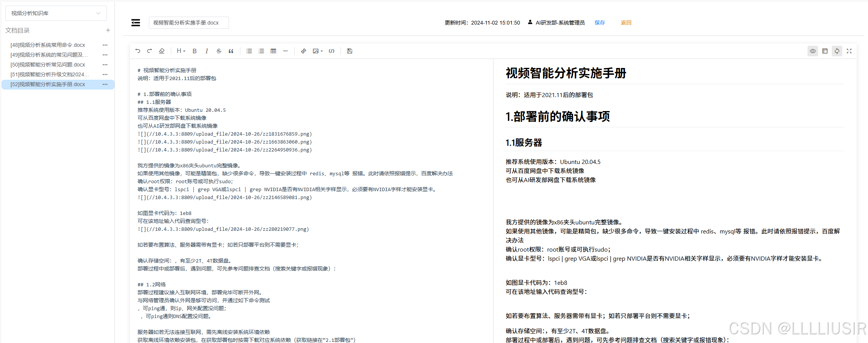Toggle the editor-only layout view
The height and width of the screenshot is (343, 868).
pyautogui.click(x=825, y=51)
